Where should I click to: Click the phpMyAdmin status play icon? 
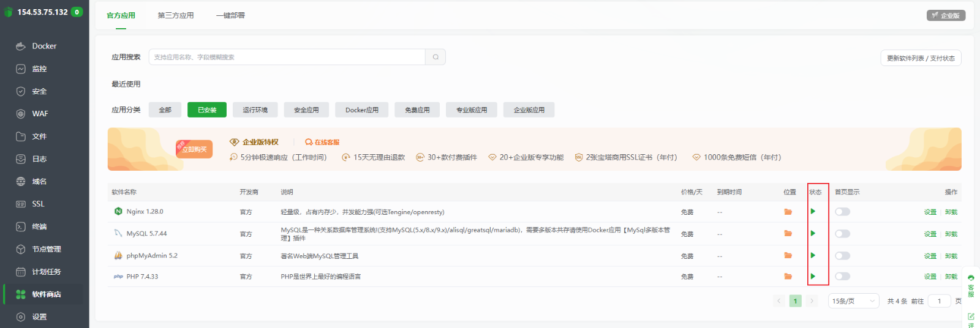click(813, 255)
